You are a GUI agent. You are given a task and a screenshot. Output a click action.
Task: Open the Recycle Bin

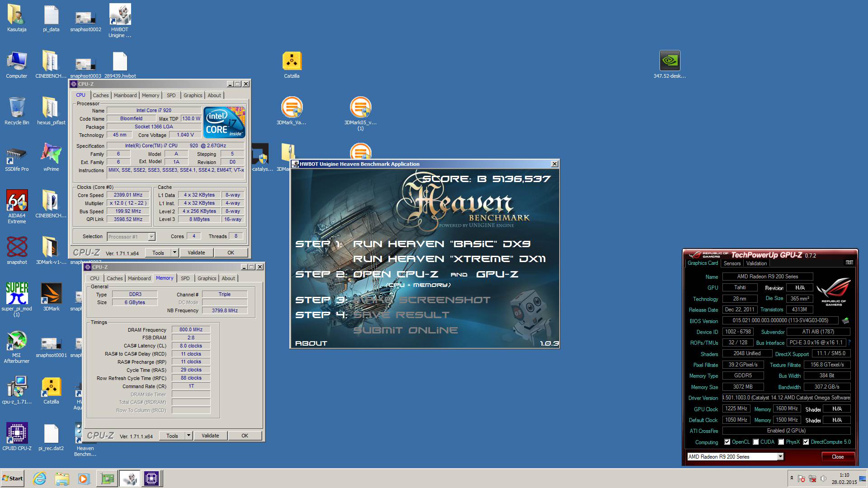tap(17, 111)
